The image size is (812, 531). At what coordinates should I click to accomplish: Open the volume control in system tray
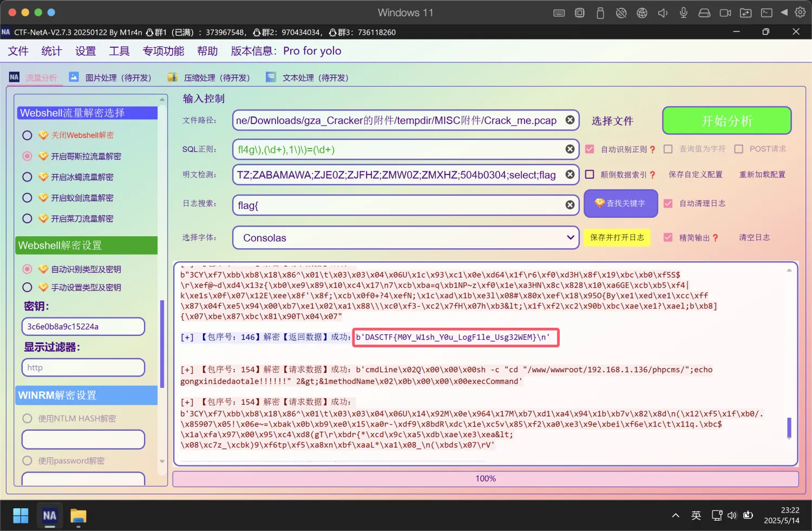coord(732,515)
